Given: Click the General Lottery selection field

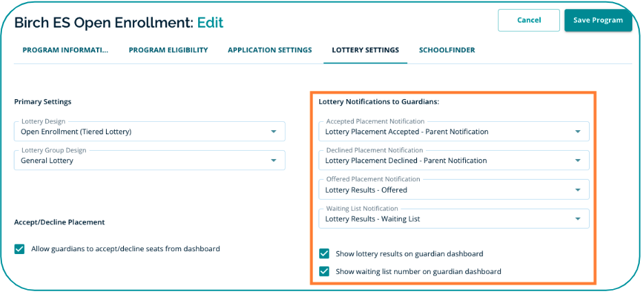Looking at the screenshot, I should 138,160.
